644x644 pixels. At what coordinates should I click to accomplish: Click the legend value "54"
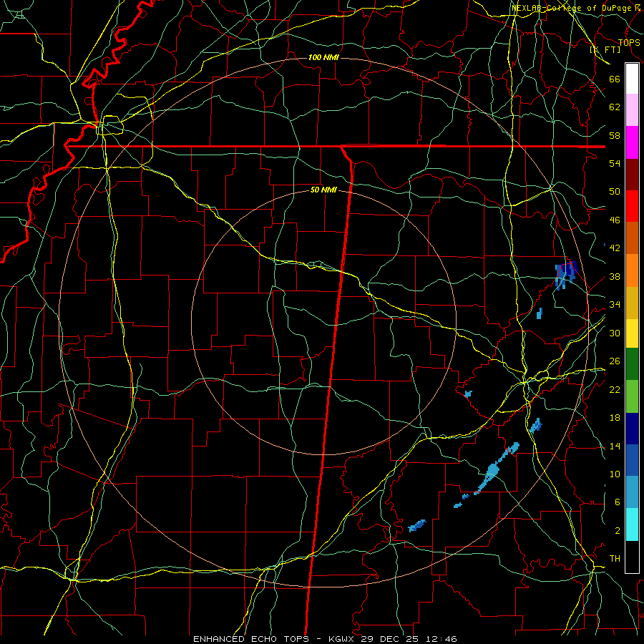tap(615, 163)
